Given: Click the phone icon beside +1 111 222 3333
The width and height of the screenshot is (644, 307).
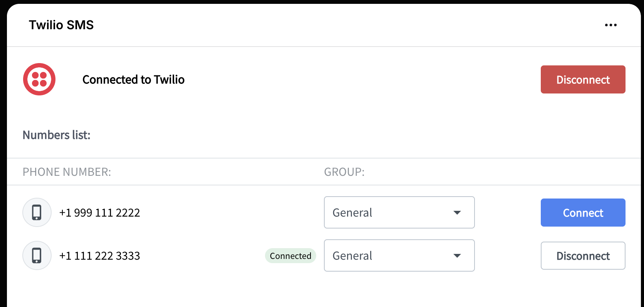Looking at the screenshot, I should click(x=37, y=255).
